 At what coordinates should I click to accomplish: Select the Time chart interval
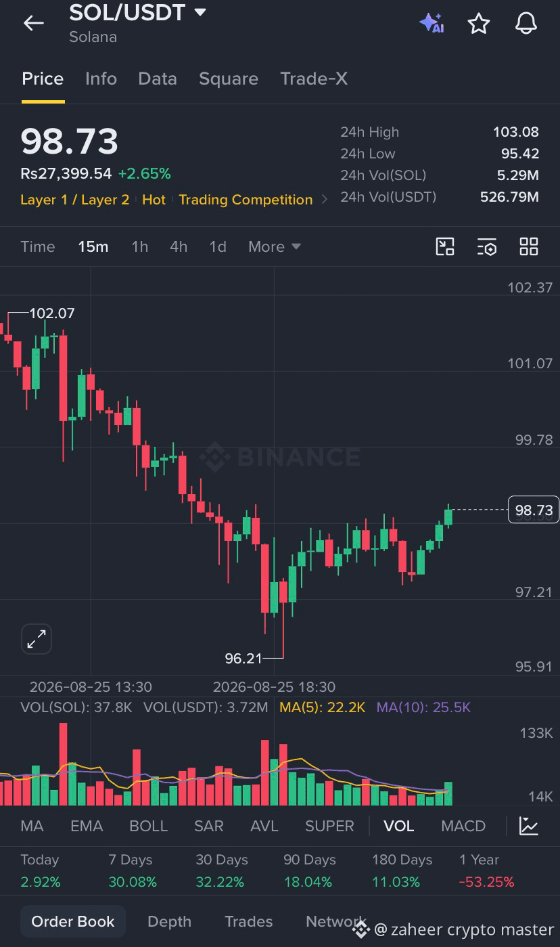(x=38, y=246)
